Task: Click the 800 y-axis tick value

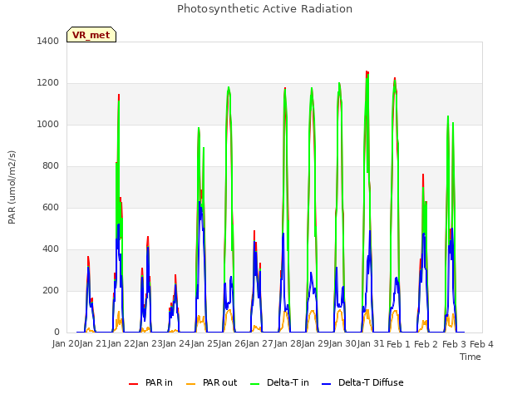Action: coord(51,166)
